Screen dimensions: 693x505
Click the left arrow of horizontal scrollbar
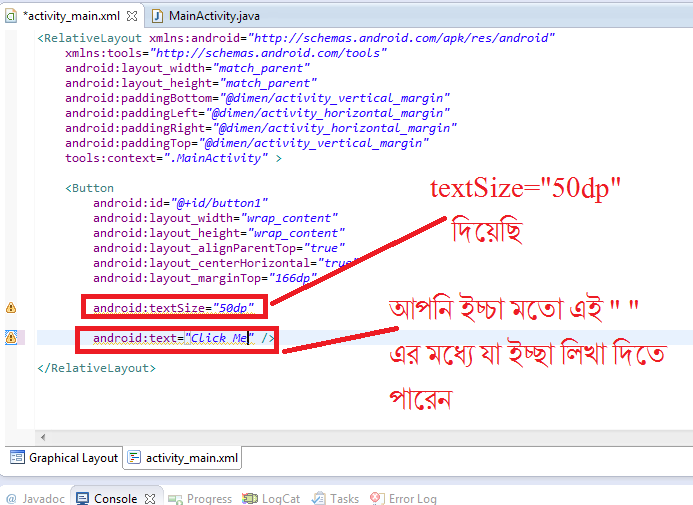point(43,437)
